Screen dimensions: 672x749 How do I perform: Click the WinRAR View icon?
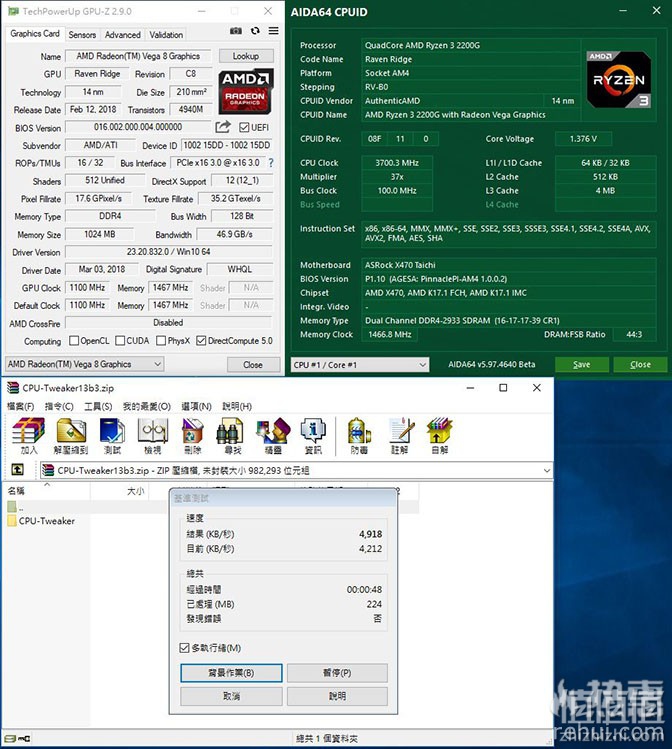(153, 435)
